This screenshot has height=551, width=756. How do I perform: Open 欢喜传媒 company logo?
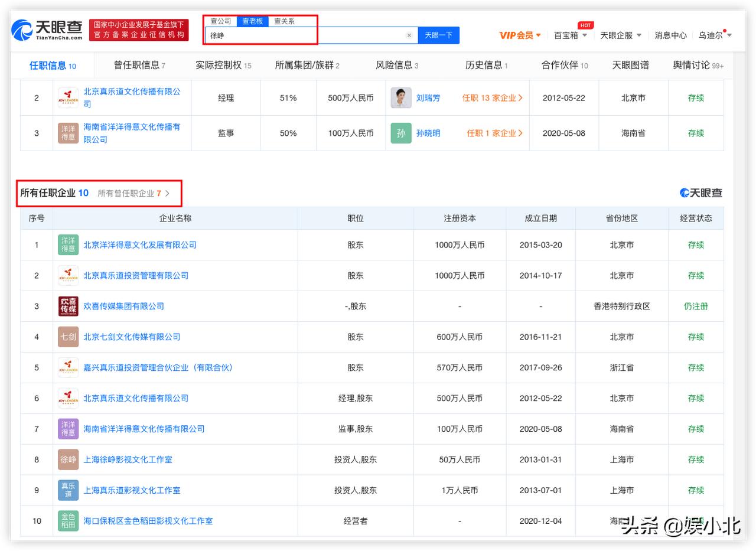click(68, 306)
